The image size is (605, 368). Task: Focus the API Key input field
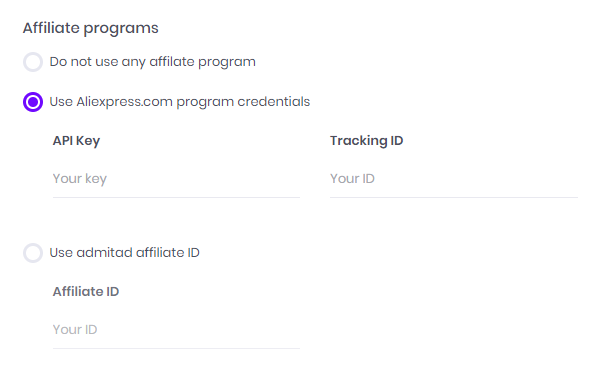tap(176, 179)
